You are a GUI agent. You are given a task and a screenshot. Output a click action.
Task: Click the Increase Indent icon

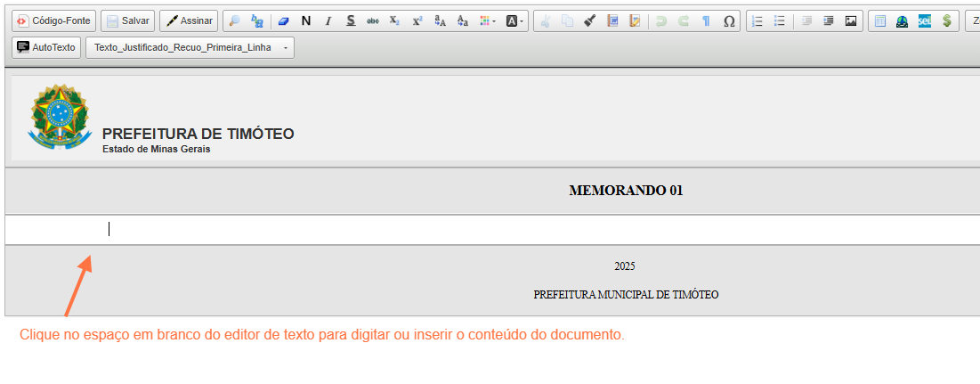tap(829, 20)
